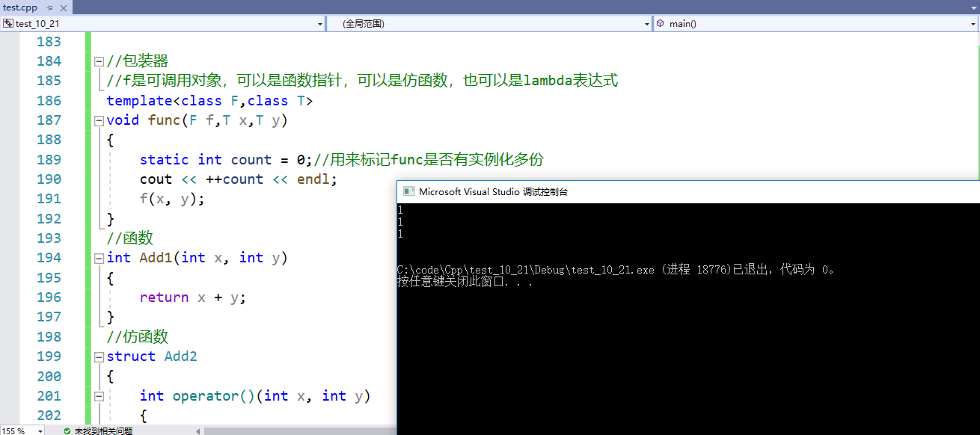This screenshot has width=980, height=435.
Task: Collapse the //包装器 comment block
Action: point(99,61)
